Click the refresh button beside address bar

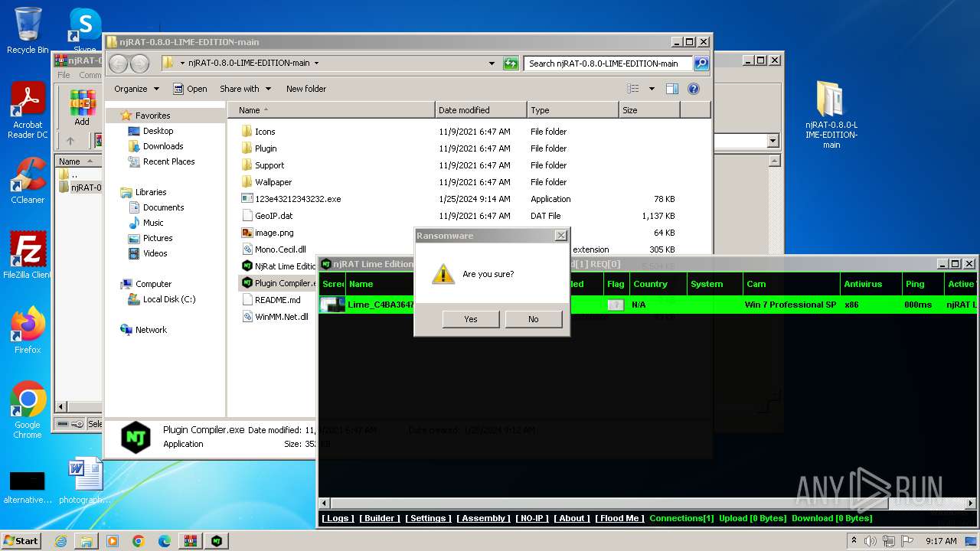(x=511, y=64)
